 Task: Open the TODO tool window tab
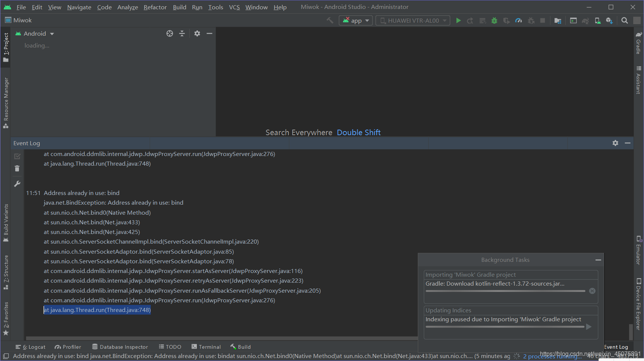170,347
